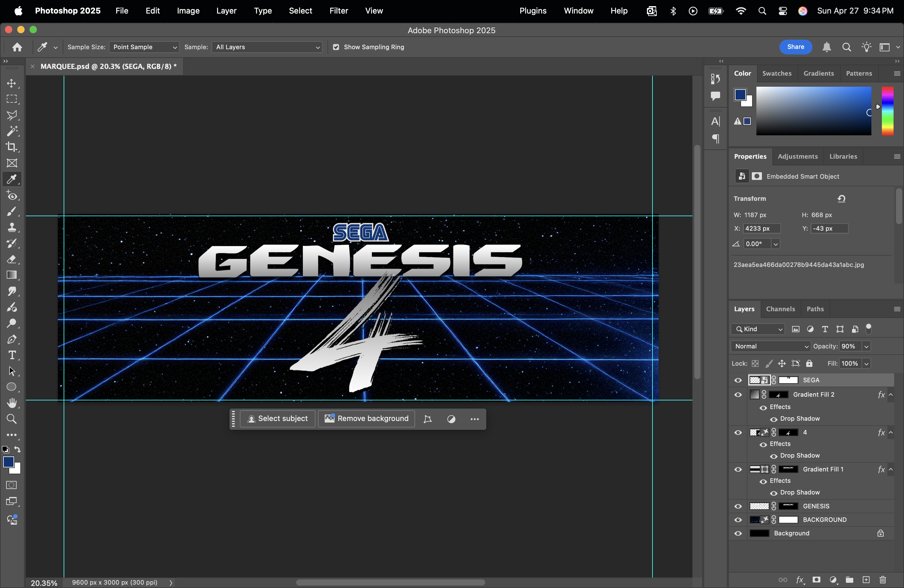Open the blend mode Normal dropdown

[770, 346]
